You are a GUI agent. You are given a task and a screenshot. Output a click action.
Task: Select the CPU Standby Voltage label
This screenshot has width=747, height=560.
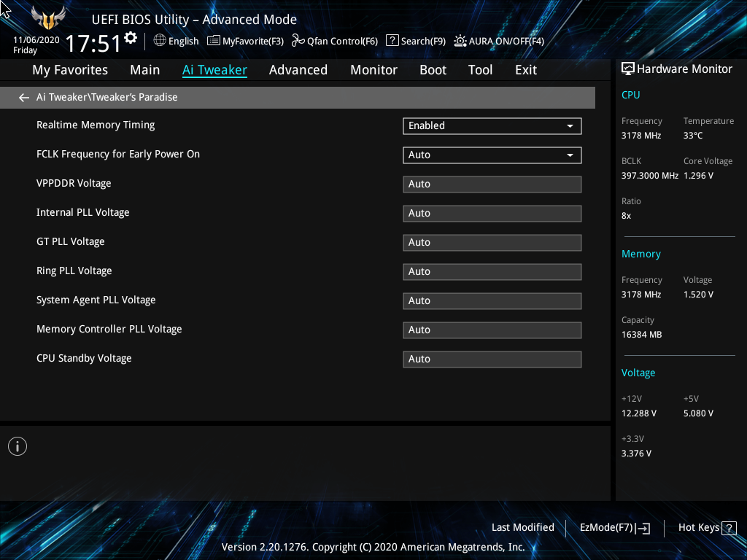coord(84,358)
